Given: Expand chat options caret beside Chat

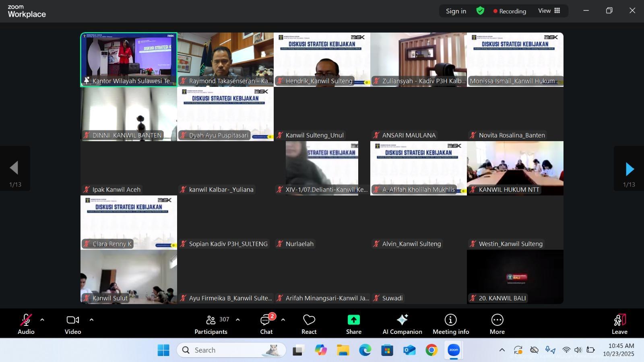Looking at the screenshot, I should coord(283,320).
